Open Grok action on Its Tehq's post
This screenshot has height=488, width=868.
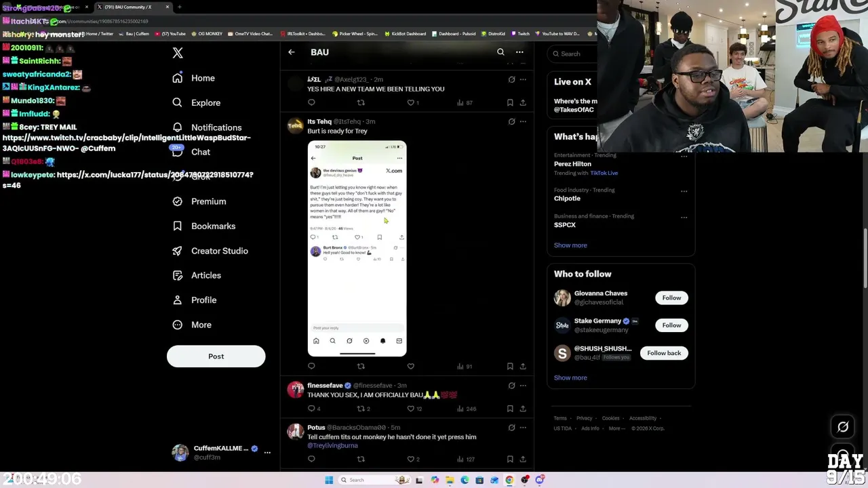pos(512,121)
